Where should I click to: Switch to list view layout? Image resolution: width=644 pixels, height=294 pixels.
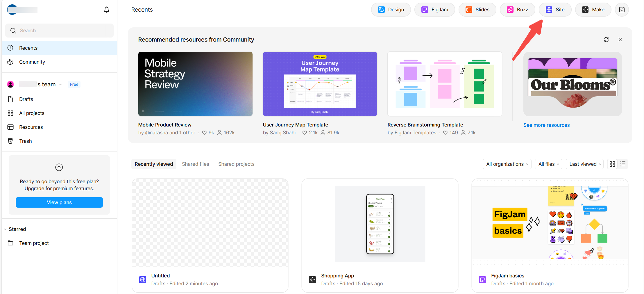click(x=622, y=164)
